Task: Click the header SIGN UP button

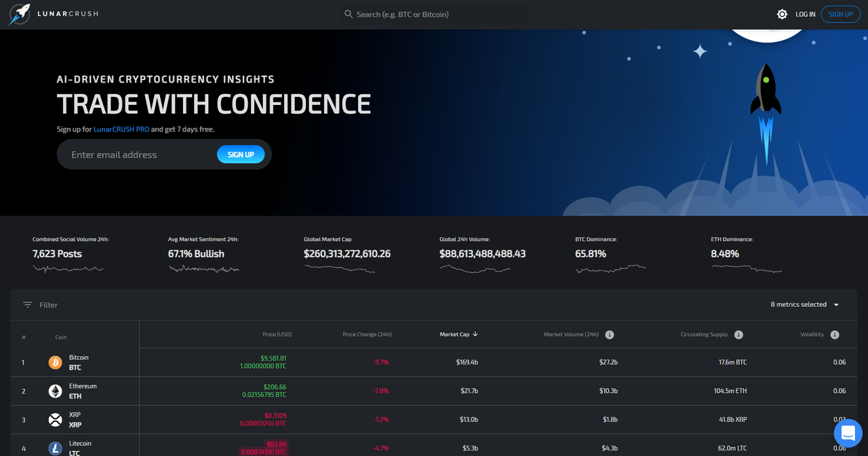Action: [840, 14]
